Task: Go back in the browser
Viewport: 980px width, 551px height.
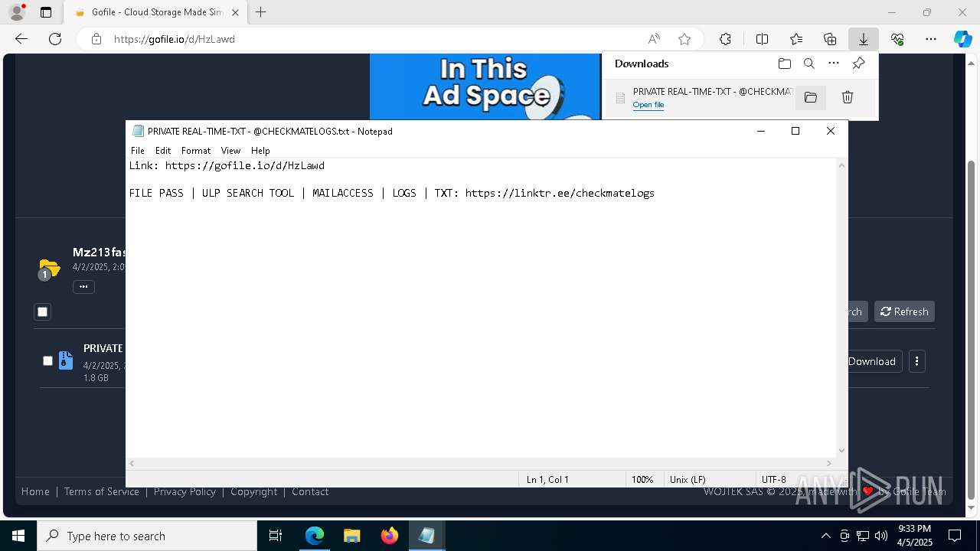Action: (x=21, y=39)
